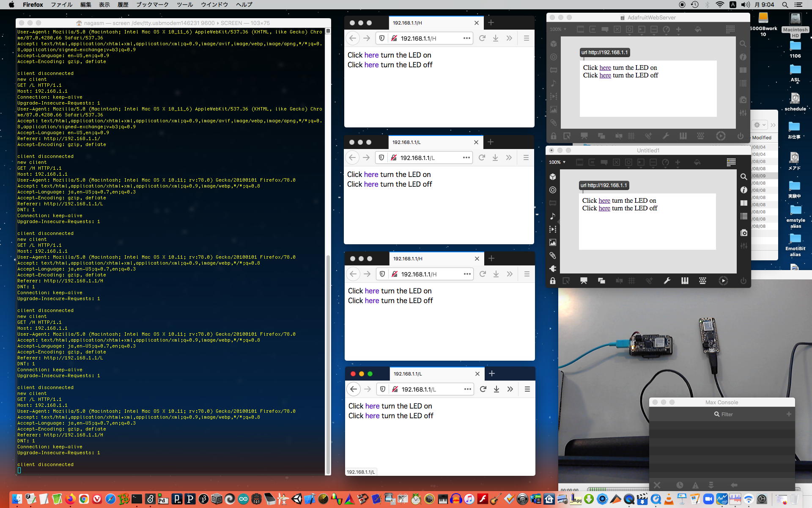Image resolution: width=812 pixels, height=508 pixels.
Task: Expand overflow chevron in bottom Firefox window
Action: [510, 389]
